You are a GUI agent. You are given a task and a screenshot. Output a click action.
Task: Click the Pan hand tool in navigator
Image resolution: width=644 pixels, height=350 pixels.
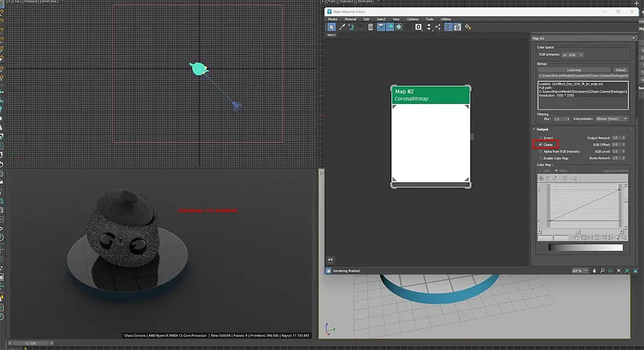[594, 270]
